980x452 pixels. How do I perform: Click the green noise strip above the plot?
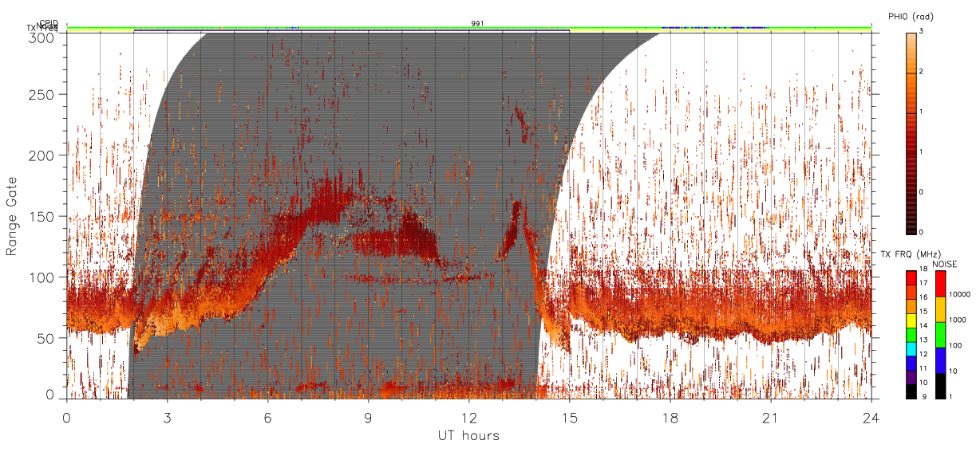[468, 27]
